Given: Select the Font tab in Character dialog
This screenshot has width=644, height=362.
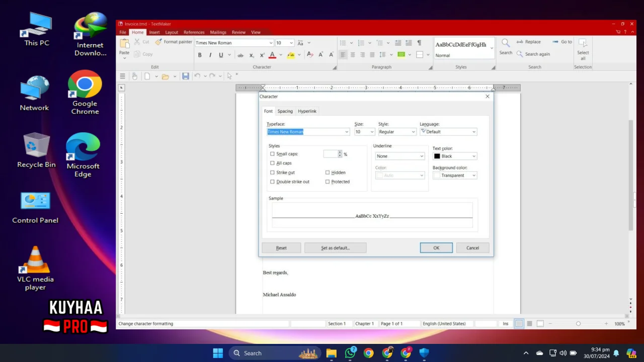Looking at the screenshot, I should tap(268, 111).
